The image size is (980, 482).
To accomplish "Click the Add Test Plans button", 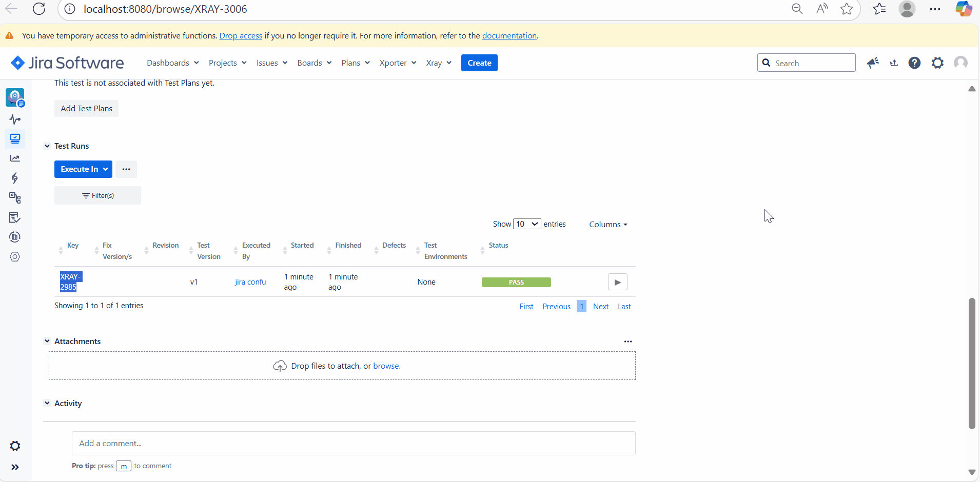I will click(86, 109).
